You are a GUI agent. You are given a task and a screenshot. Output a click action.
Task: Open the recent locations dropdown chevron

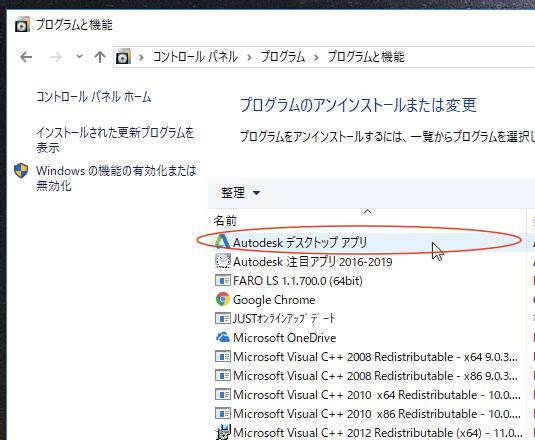pos(79,57)
